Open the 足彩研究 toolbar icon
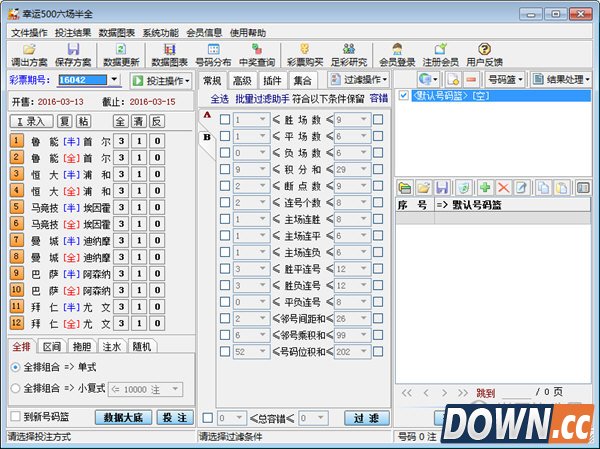 point(349,55)
